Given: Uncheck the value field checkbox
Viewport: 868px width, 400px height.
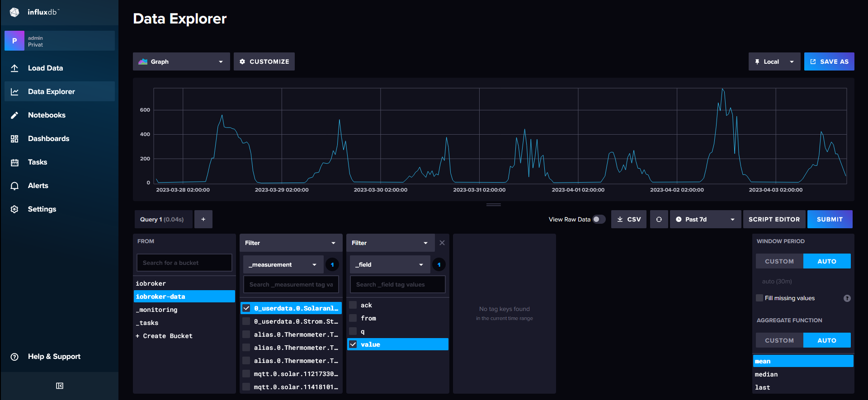Looking at the screenshot, I should [353, 344].
